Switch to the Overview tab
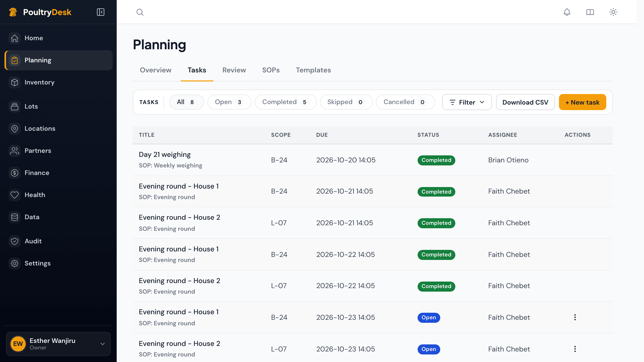Viewport: 644px width, 362px height. pyautogui.click(x=155, y=70)
